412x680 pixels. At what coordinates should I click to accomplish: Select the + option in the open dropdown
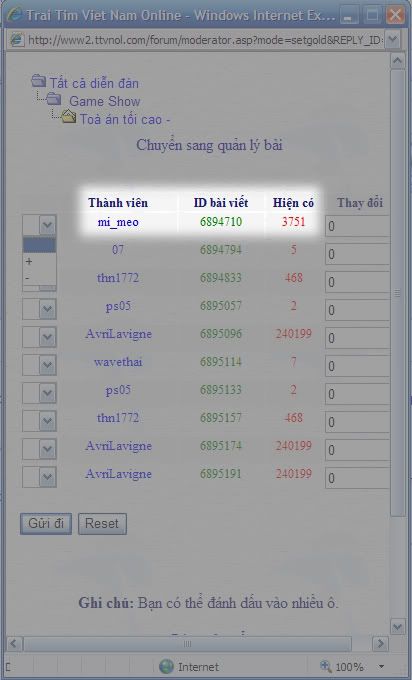pos(39,261)
